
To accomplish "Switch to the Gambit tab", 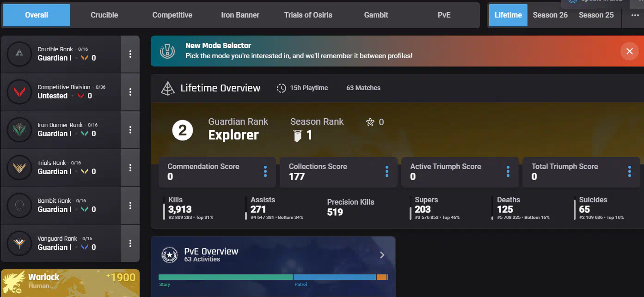I will pyautogui.click(x=376, y=15).
